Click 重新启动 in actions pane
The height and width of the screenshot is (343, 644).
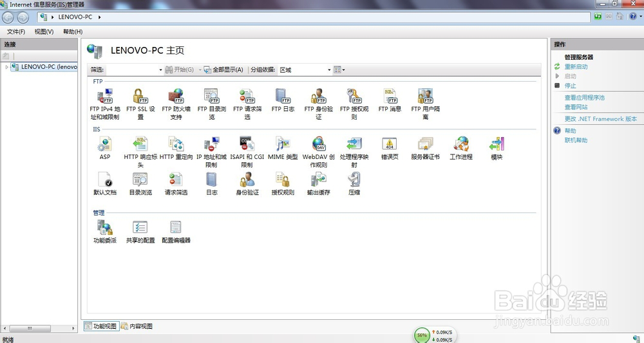(576, 66)
